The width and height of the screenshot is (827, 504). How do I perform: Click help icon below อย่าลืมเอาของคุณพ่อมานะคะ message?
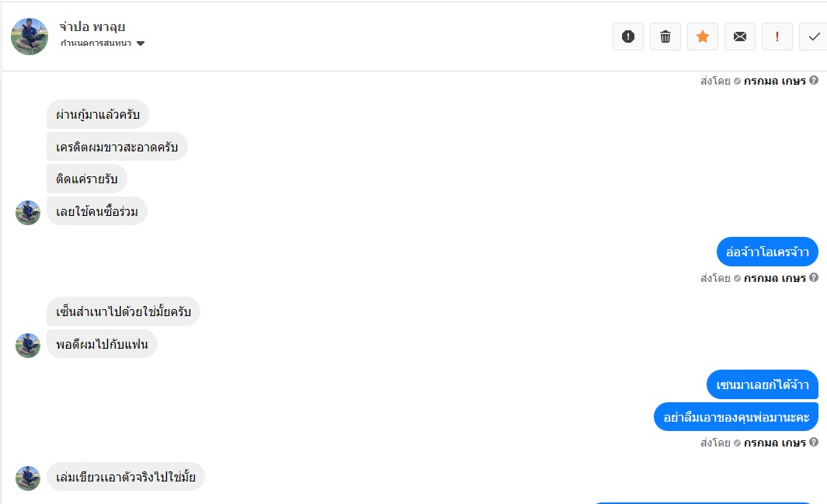[x=814, y=443]
